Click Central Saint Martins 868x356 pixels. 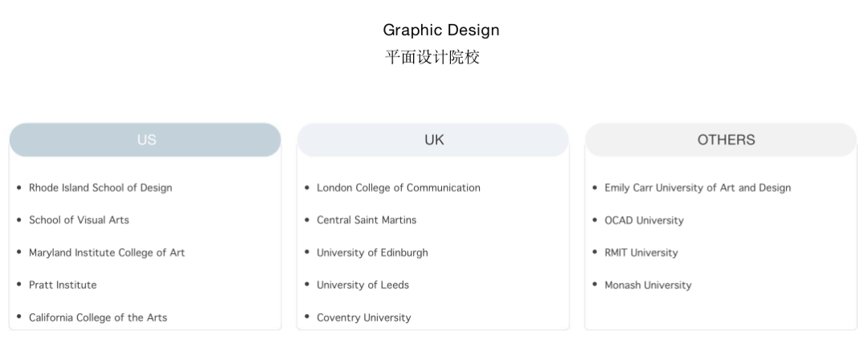(x=366, y=220)
